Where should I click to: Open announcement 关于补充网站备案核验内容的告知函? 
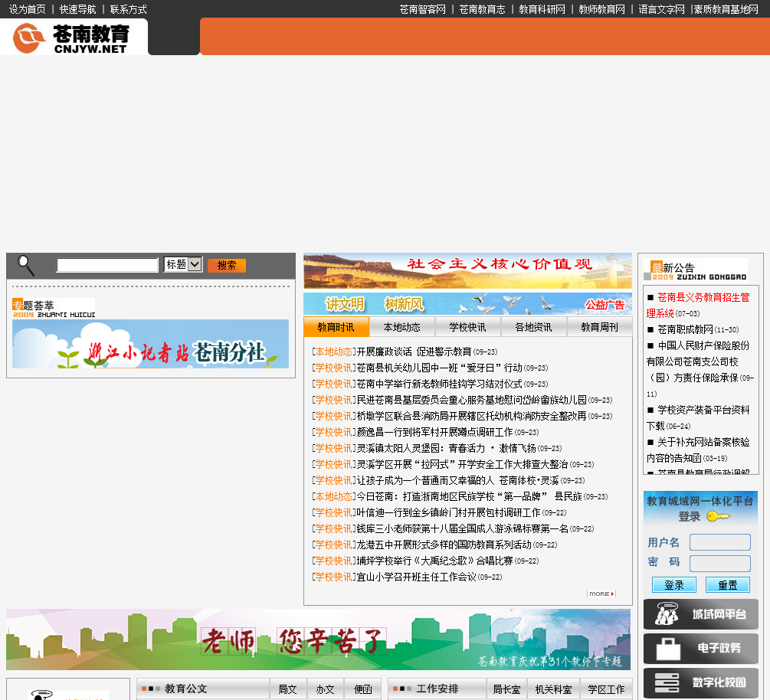(698, 450)
